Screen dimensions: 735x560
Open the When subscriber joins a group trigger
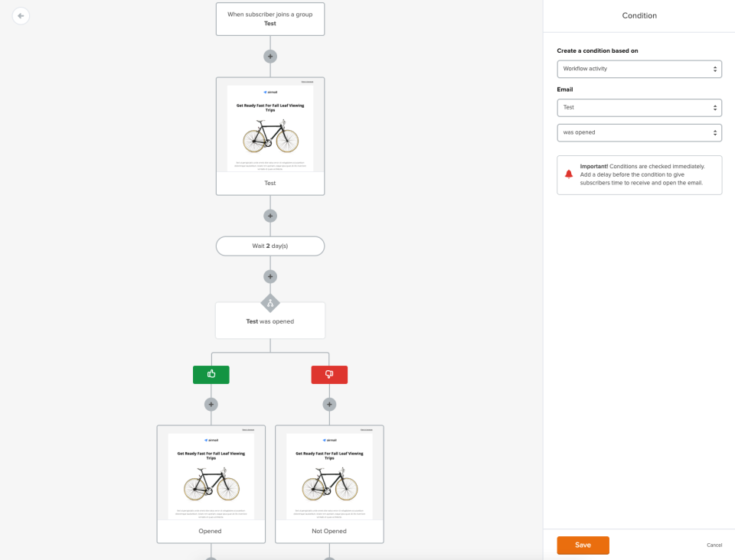pyautogui.click(x=269, y=18)
